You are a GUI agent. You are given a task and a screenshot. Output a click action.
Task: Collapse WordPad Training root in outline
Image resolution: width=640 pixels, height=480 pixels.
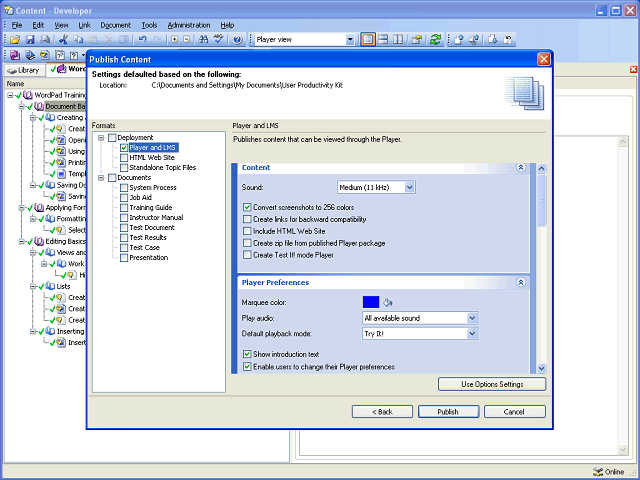[10, 95]
